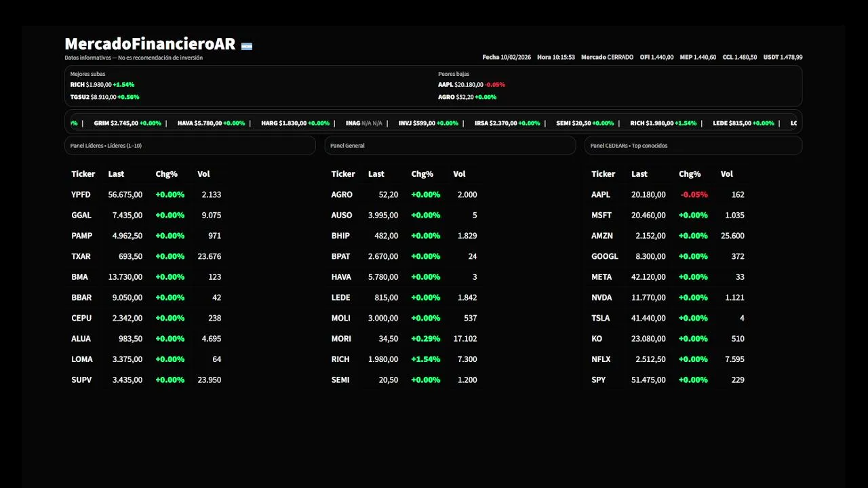Click the Chg% column header in Panel General table
This screenshot has height=488, width=868.
coord(422,174)
